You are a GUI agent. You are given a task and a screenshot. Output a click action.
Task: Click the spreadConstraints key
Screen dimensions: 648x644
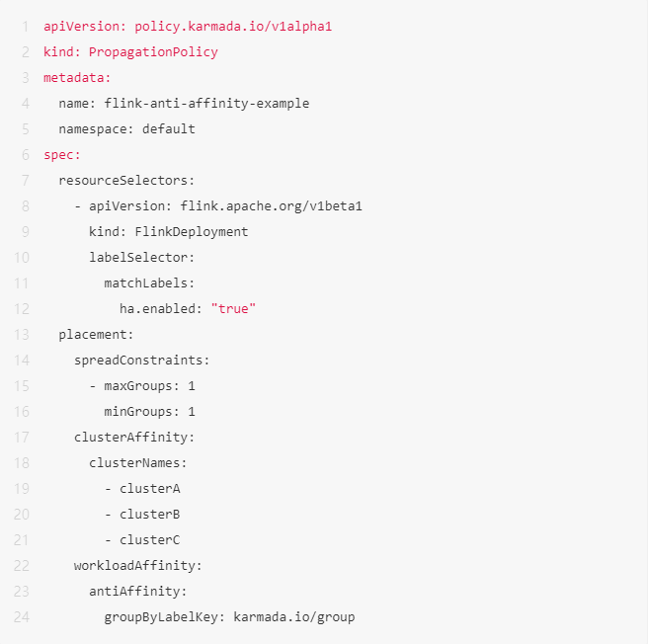point(141,360)
